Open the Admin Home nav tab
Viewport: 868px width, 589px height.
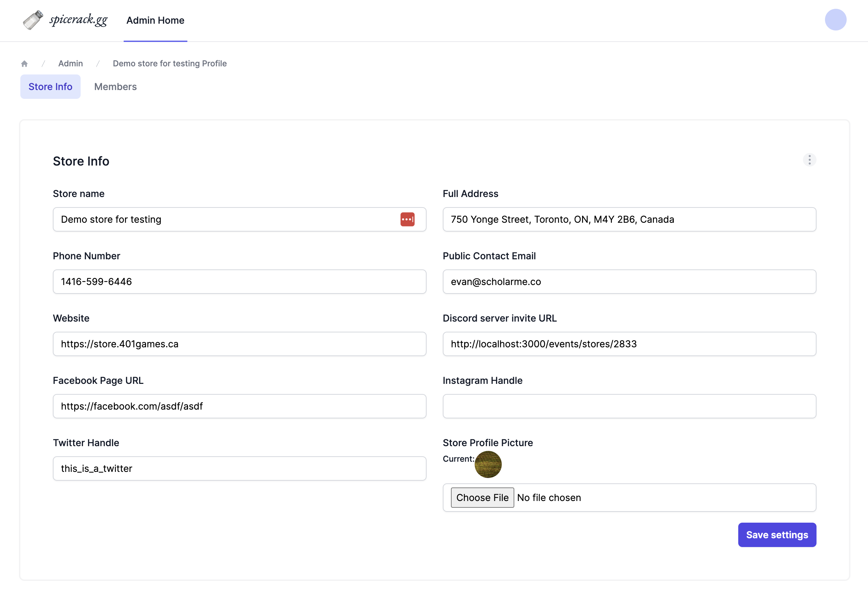[156, 20]
